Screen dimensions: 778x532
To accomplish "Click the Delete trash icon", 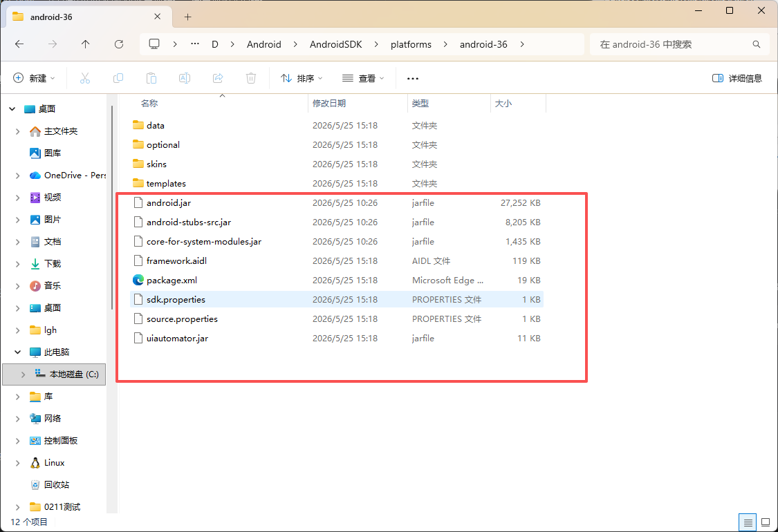I will [251, 78].
